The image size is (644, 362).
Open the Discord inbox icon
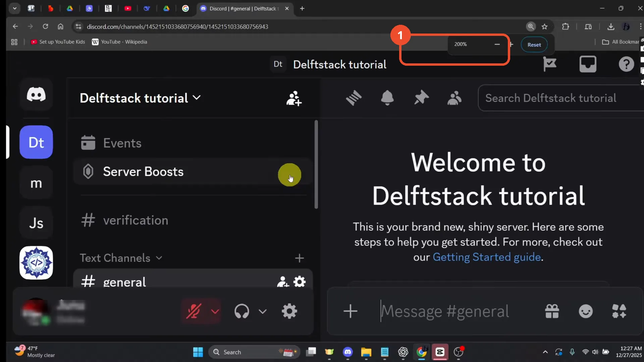[x=588, y=64]
